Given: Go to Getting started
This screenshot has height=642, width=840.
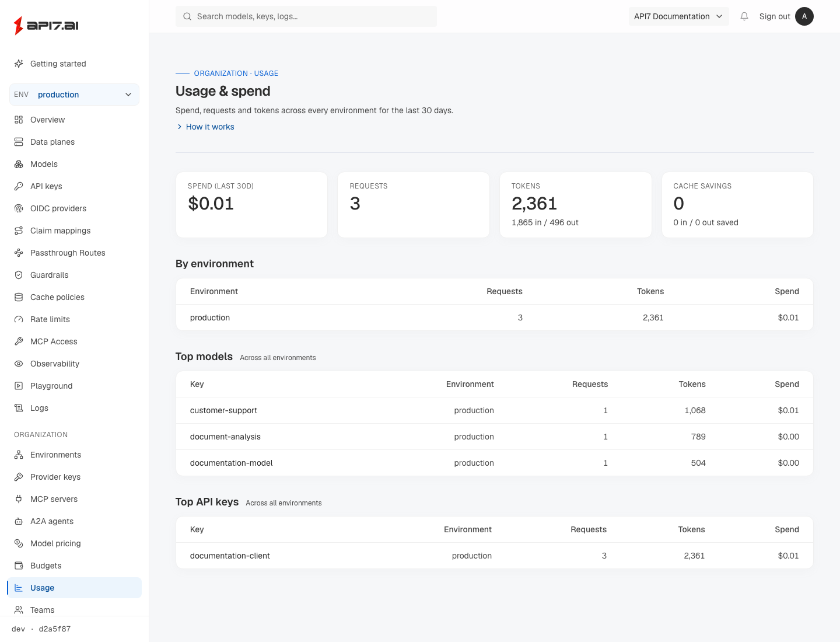Looking at the screenshot, I should tap(74, 64).
